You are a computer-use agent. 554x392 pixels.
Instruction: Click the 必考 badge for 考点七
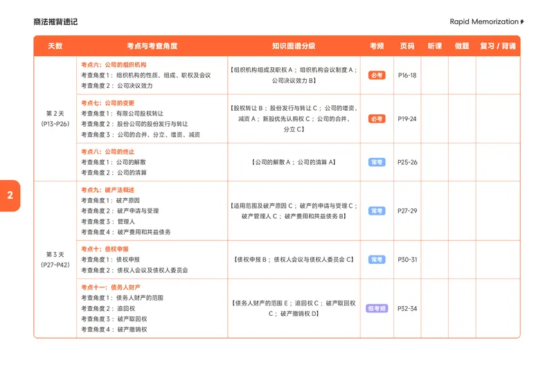coord(377,119)
